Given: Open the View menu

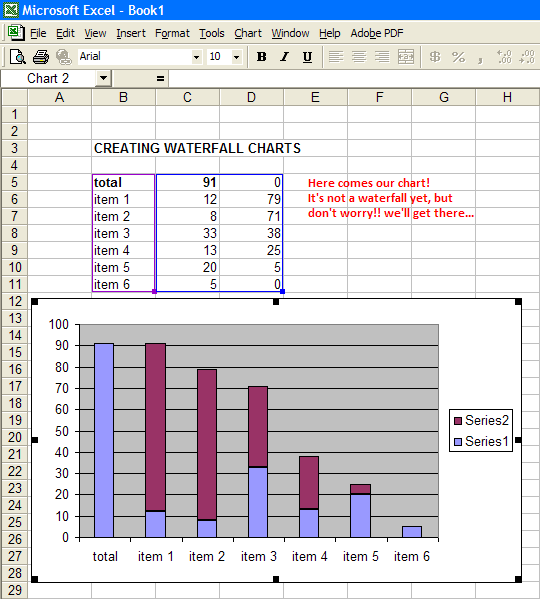Looking at the screenshot, I should (95, 33).
